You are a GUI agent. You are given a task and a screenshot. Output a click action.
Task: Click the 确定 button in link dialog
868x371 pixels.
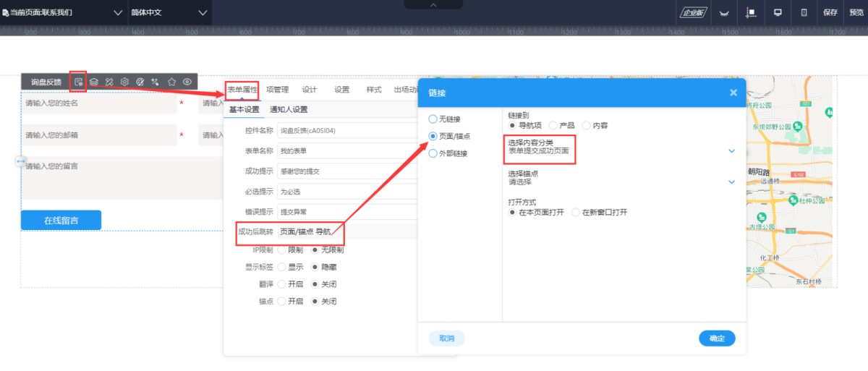click(717, 338)
